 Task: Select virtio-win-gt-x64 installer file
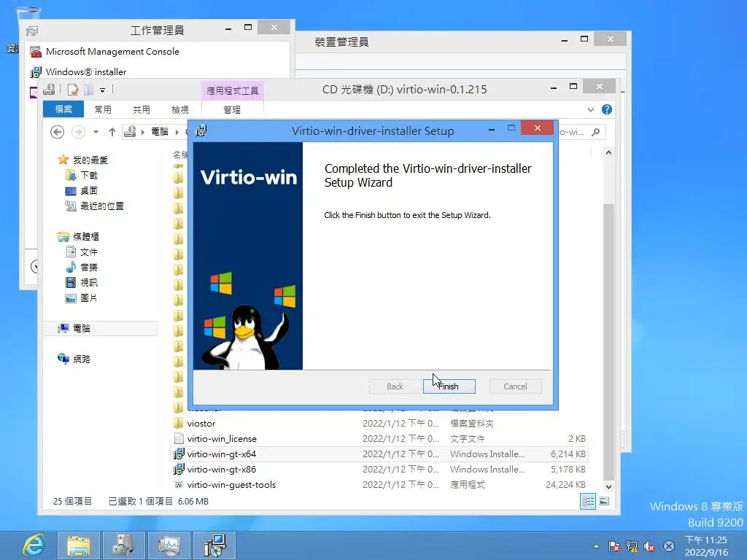pyautogui.click(x=379, y=454)
